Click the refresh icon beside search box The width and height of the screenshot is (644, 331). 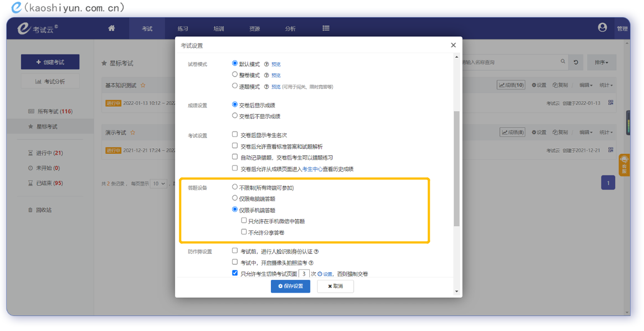point(576,62)
